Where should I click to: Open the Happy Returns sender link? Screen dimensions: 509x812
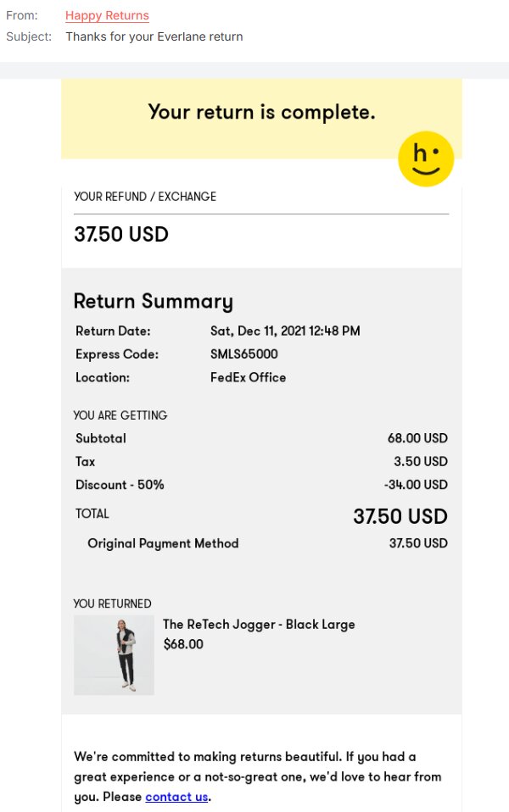click(107, 15)
